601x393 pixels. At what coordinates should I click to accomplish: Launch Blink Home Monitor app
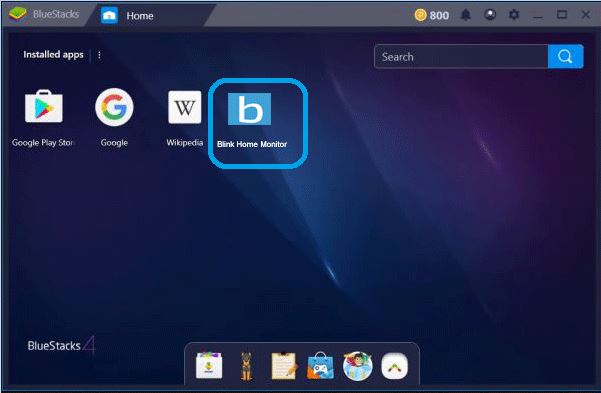click(250, 109)
